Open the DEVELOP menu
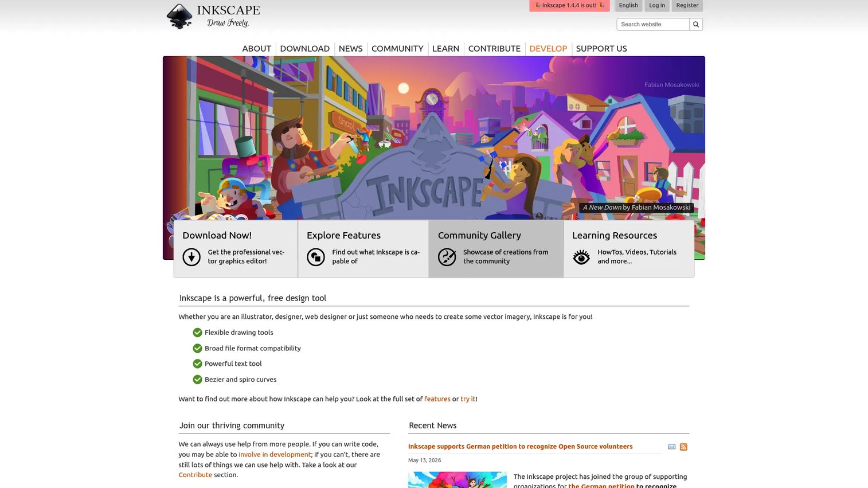This screenshot has height=488, width=868. point(548,49)
